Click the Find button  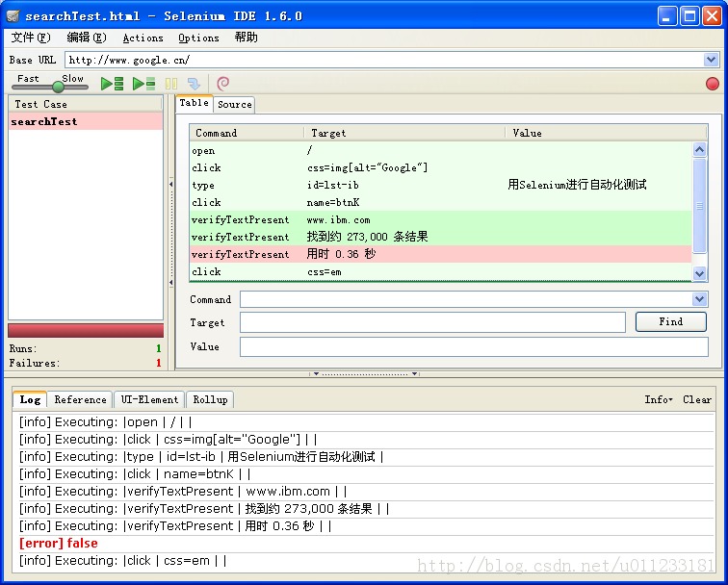coord(671,322)
